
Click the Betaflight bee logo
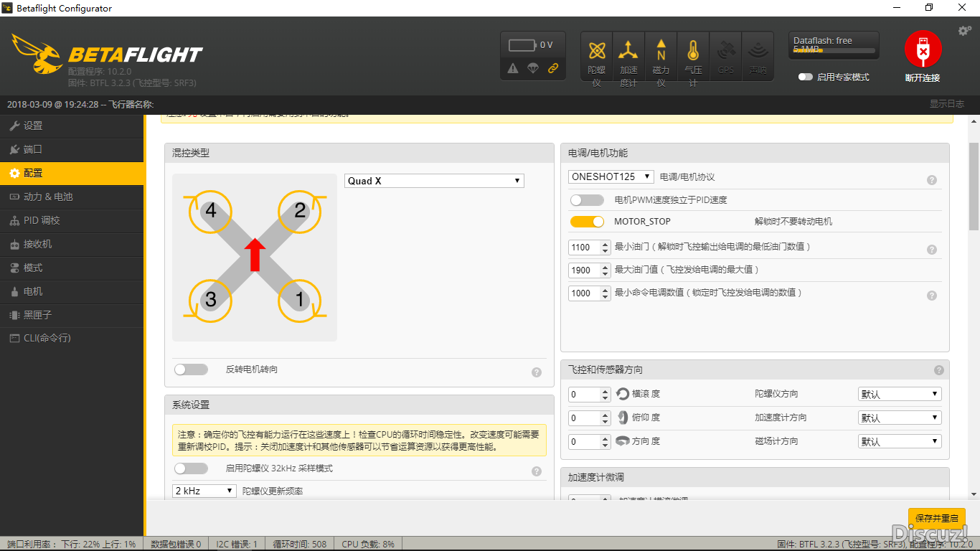37,54
